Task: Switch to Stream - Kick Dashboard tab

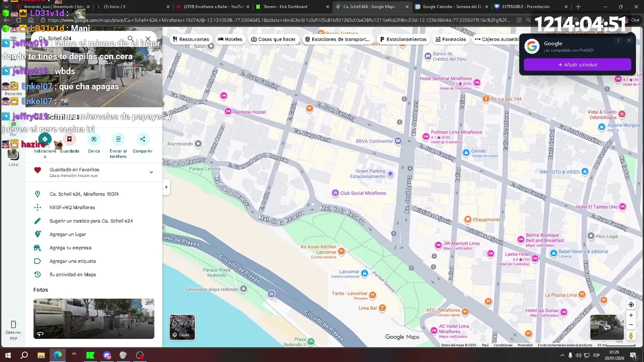Action: (292, 7)
